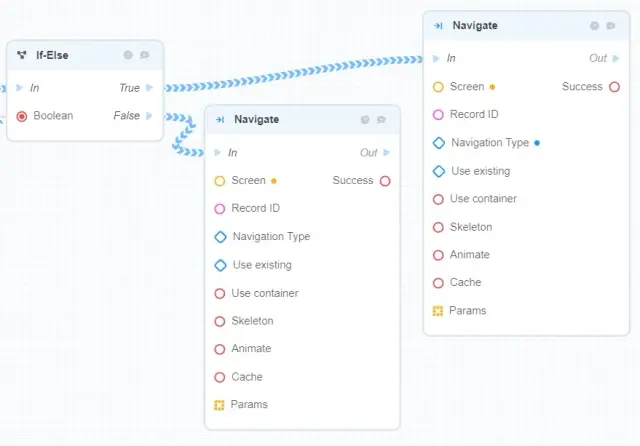Select the Boolean input port on If-Else
The width and height of the screenshot is (640, 446).
(22, 116)
